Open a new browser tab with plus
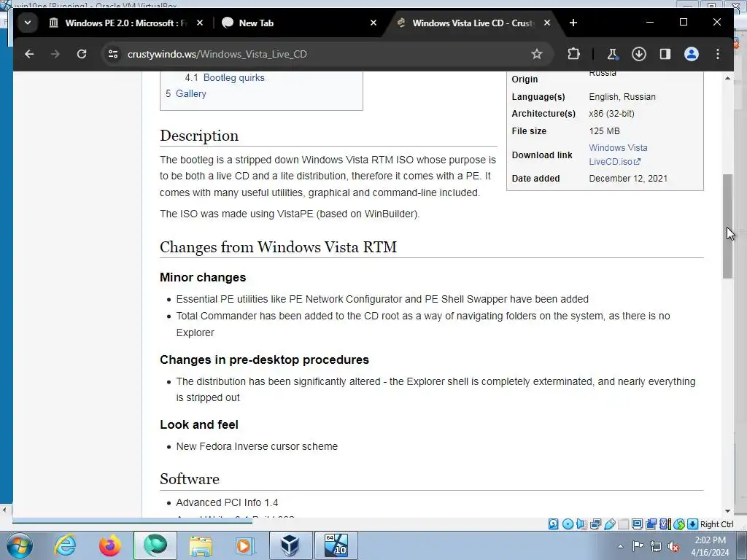 coord(573,23)
